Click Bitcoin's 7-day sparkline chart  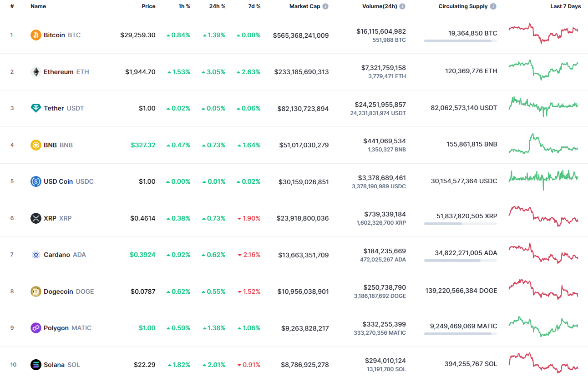543,35
